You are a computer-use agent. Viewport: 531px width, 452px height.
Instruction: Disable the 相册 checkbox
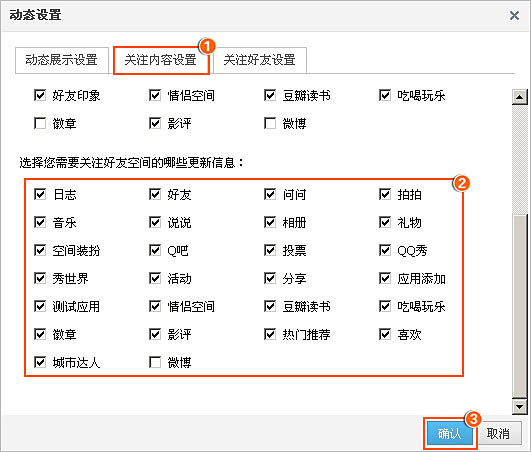click(270, 222)
